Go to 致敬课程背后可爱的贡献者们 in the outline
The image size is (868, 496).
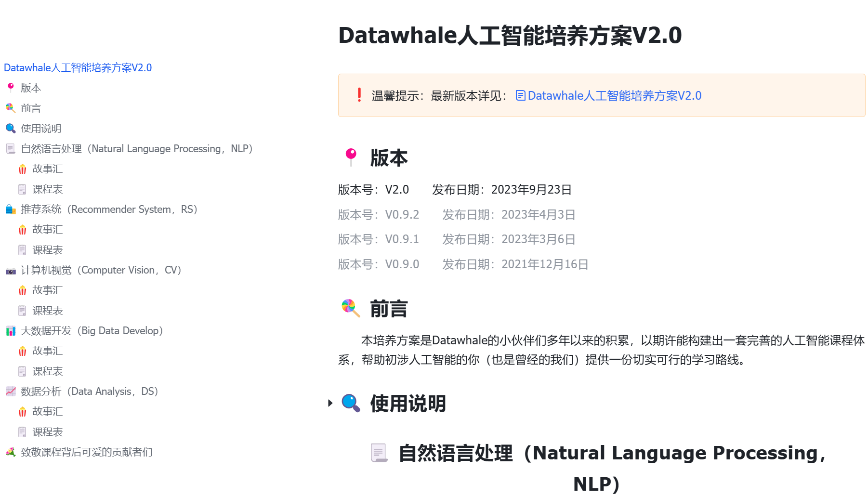click(87, 452)
